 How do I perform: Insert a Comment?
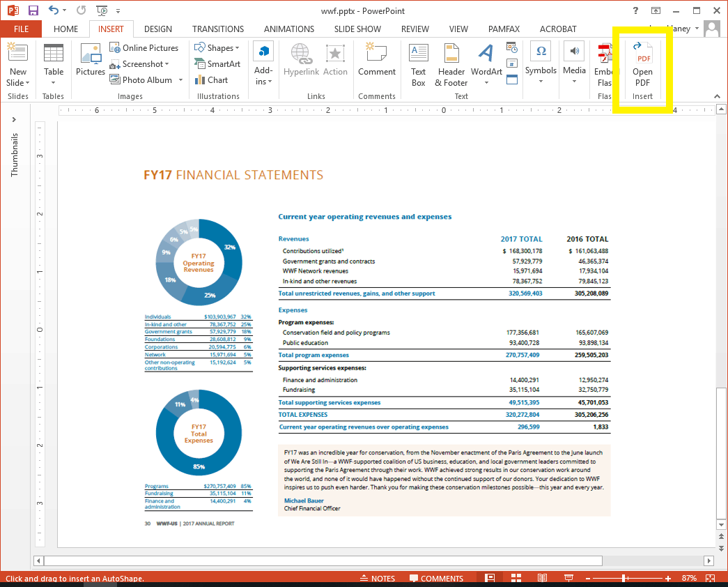[x=376, y=59]
